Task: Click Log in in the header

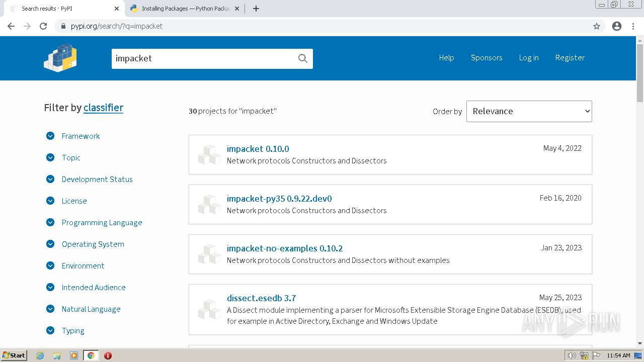Action: click(x=529, y=58)
